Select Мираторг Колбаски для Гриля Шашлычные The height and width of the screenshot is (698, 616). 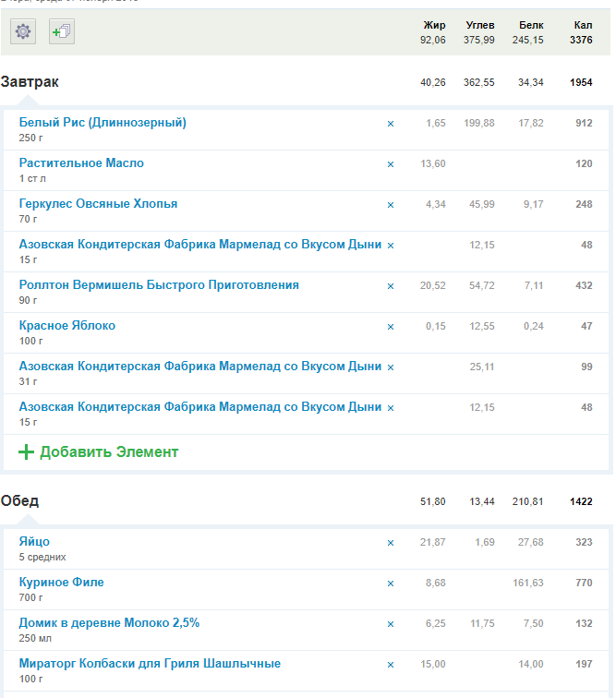pos(150,664)
